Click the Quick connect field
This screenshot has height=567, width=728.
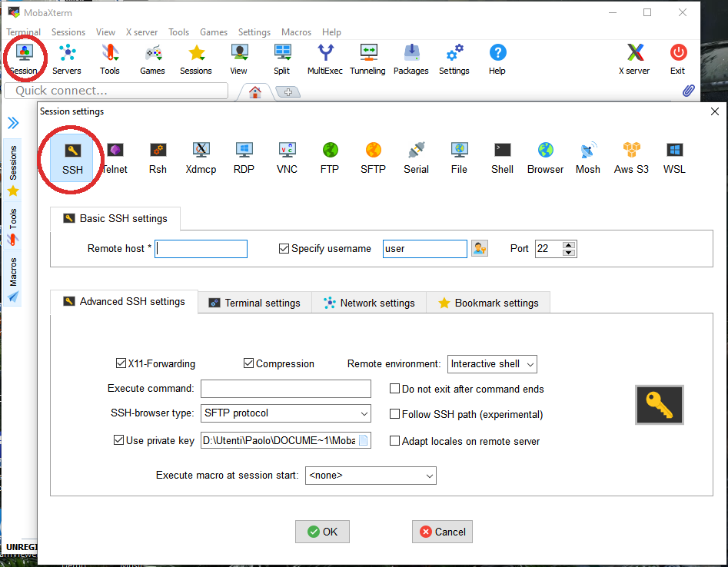tap(116, 91)
